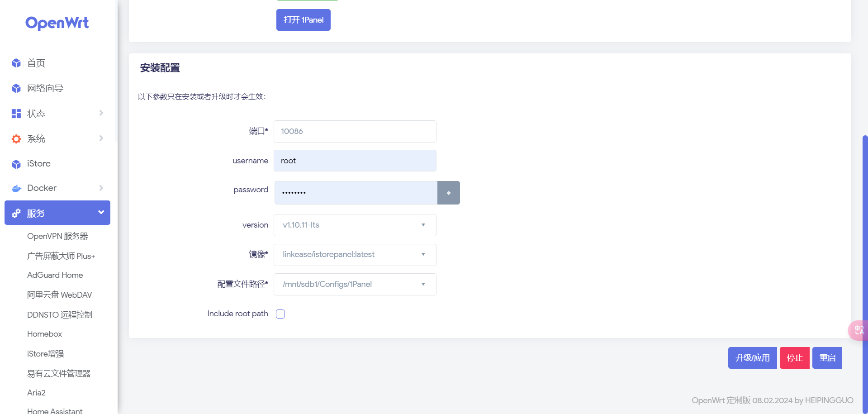Open 广告屏蔽大师 Plus+ submenu item
868x414 pixels.
(x=61, y=256)
